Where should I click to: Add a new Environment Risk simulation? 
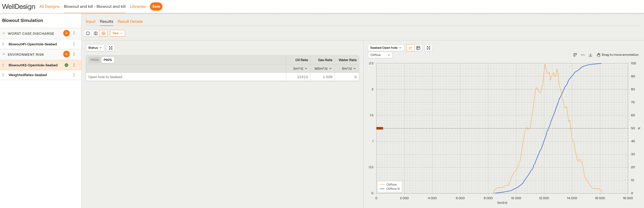tap(66, 54)
